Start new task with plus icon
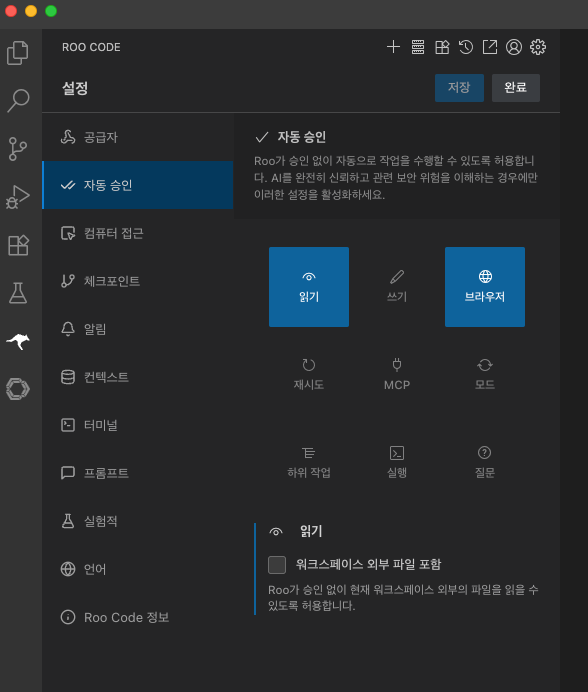This screenshot has width=588, height=692. tap(393, 47)
